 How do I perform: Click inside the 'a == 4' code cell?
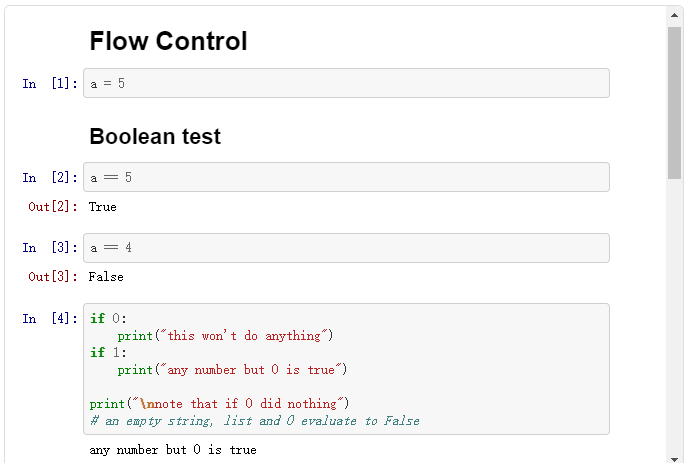346,248
